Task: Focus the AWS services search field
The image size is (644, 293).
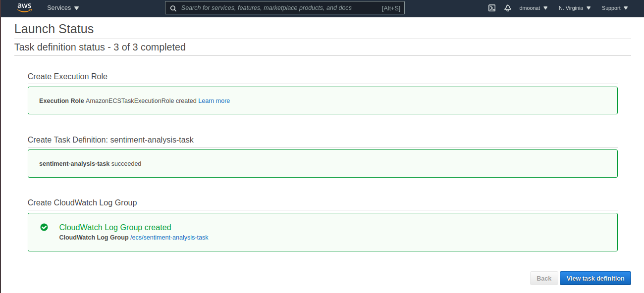Action: pyautogui.click(x=284, y=8)
